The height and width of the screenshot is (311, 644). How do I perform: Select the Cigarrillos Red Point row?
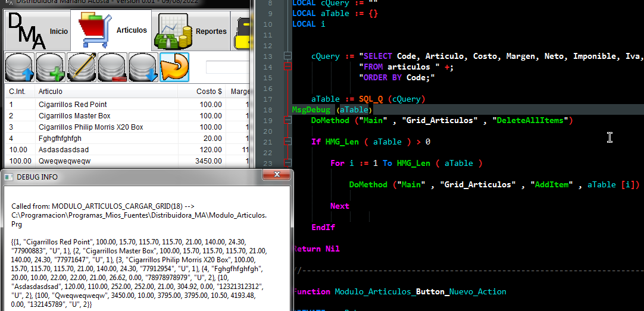[127, 105]
